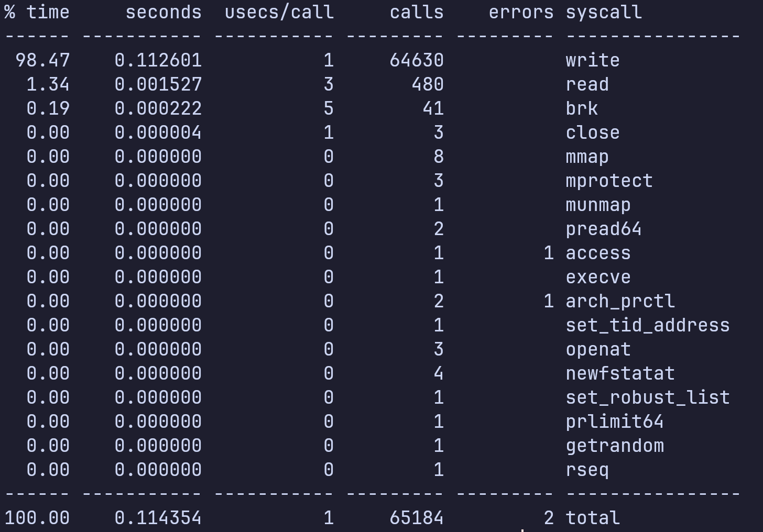This screenshot has height=532, width=763.
Task: Click the errors column header
Action: (x=521, y=12)
